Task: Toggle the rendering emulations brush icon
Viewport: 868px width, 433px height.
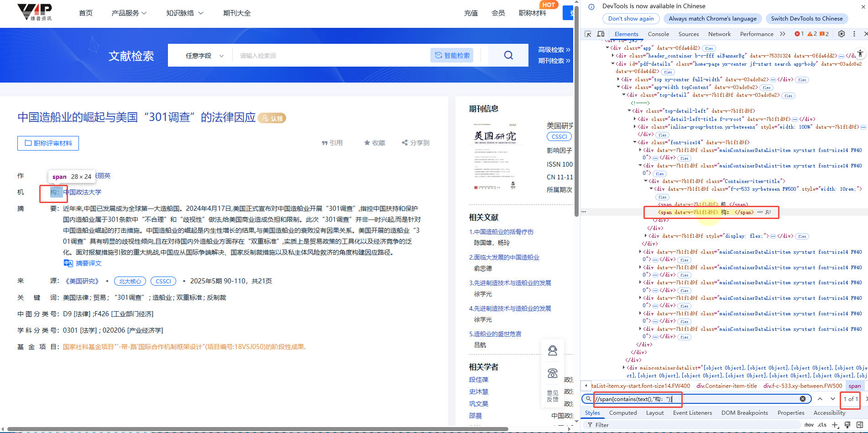Action: point(847,425)
